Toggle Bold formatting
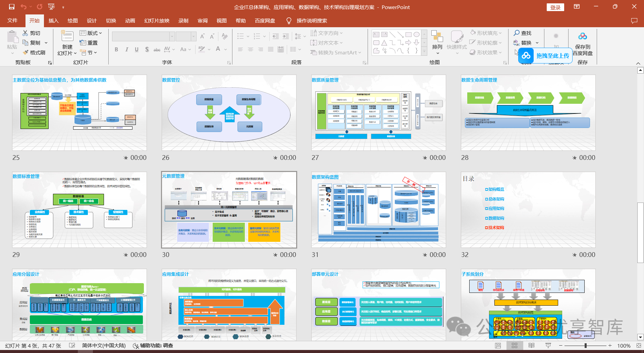This screenshot has width=644, height=353. point(116,49)
